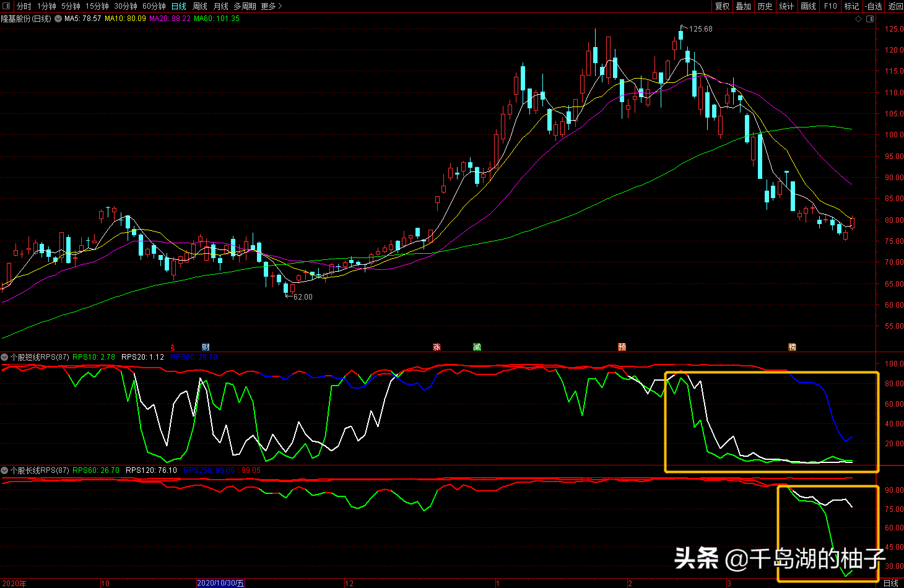Click the MA5: 78.57 label
904x588 pixels.
pos(83,19)
